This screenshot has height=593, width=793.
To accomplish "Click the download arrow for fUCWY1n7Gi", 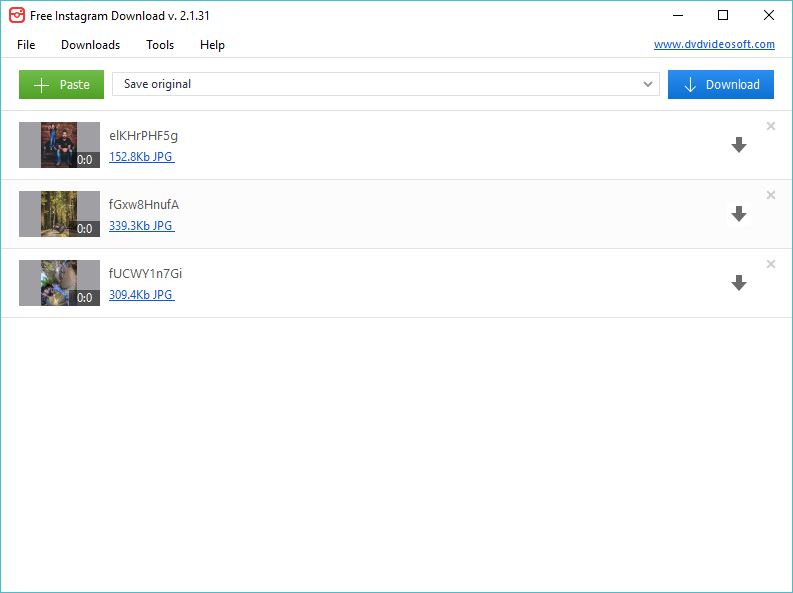I will 739,283.
